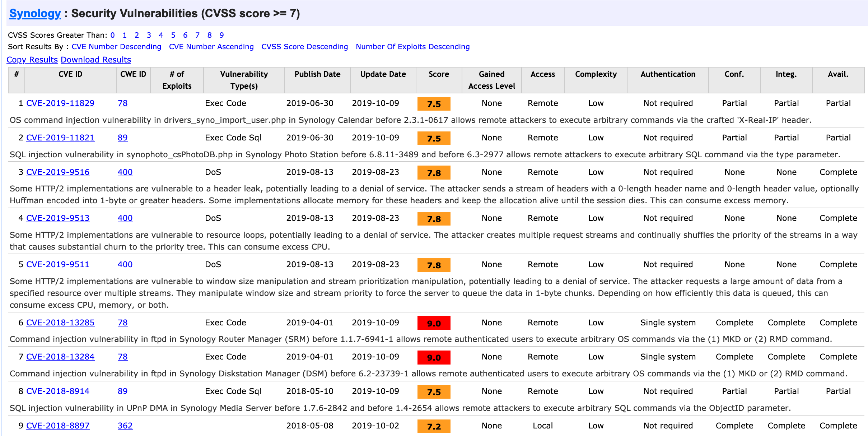Open CVE-2019-11829 details
The height and width of the screenshot is (436, 868).
point(60,103)
